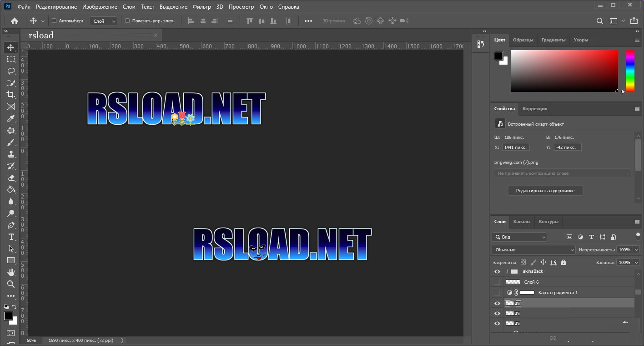
Task: Show the Слой 6 layer
Action: coord(497,282)
